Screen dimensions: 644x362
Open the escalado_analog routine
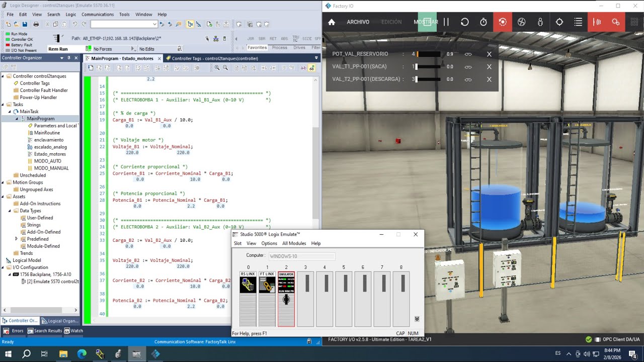[x=50, y=147]
